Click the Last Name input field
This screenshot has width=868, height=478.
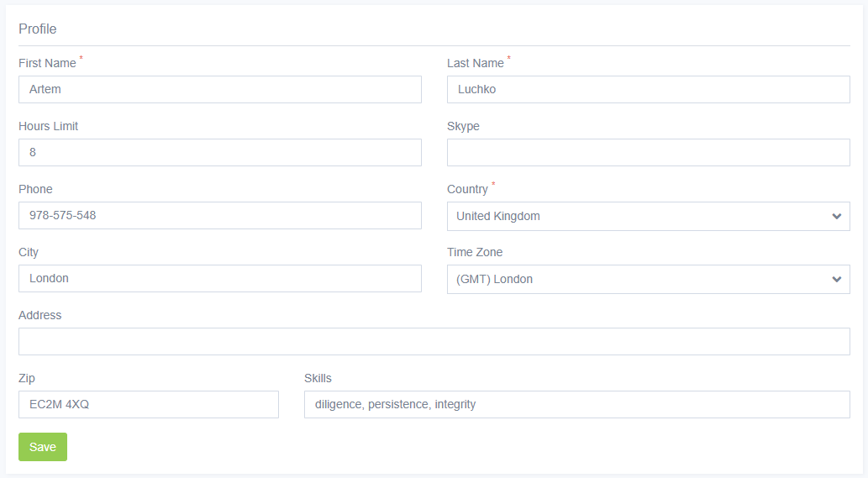pos(648,90)
